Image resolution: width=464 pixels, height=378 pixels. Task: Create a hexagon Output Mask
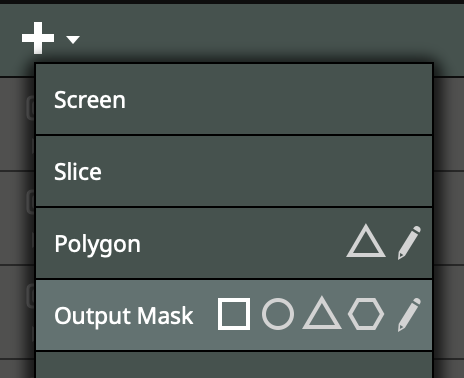point(366,314)
